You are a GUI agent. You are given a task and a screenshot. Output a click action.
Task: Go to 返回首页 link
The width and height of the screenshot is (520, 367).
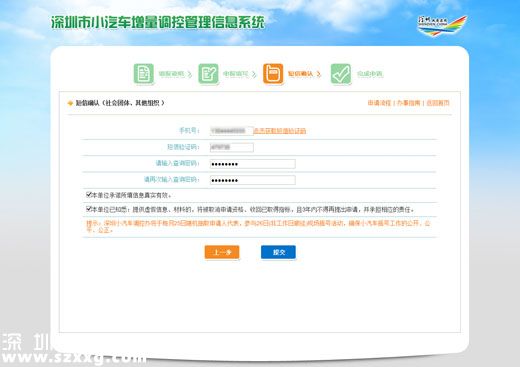click(x=438, y=103)
